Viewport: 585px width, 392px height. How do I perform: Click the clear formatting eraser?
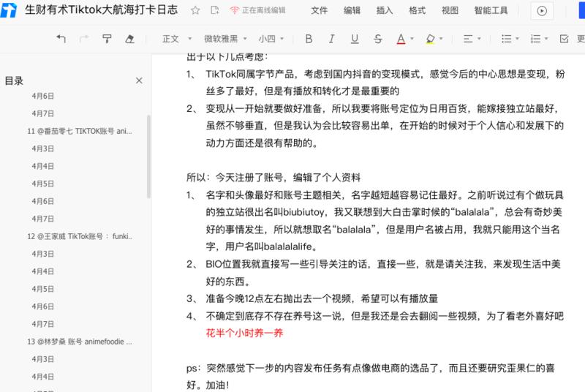pyautogui.click(x=131, y=39)
